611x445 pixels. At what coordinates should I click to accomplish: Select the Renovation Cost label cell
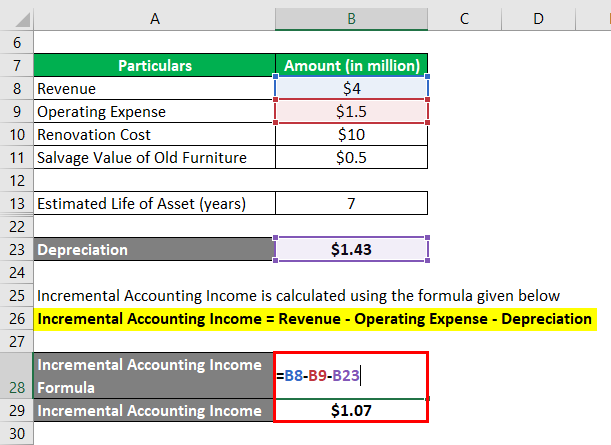click(155, 134)
